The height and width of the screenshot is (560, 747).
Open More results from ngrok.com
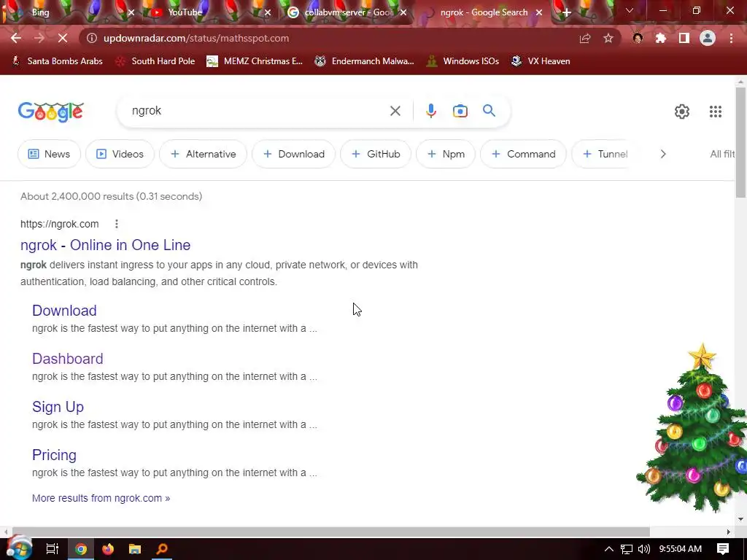click(x=101, y=498)
